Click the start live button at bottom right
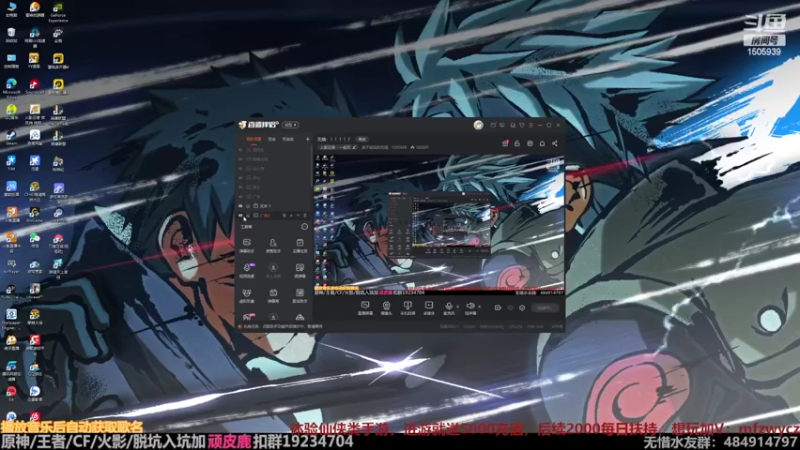The width and height of the screenshot is (800, 450). (x=545, y=308)
